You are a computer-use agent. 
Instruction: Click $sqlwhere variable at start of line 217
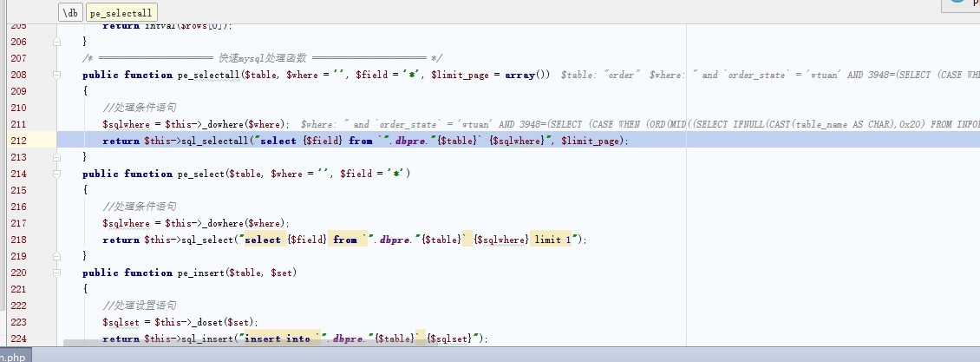pyautogui.click(x=127, y=223)
